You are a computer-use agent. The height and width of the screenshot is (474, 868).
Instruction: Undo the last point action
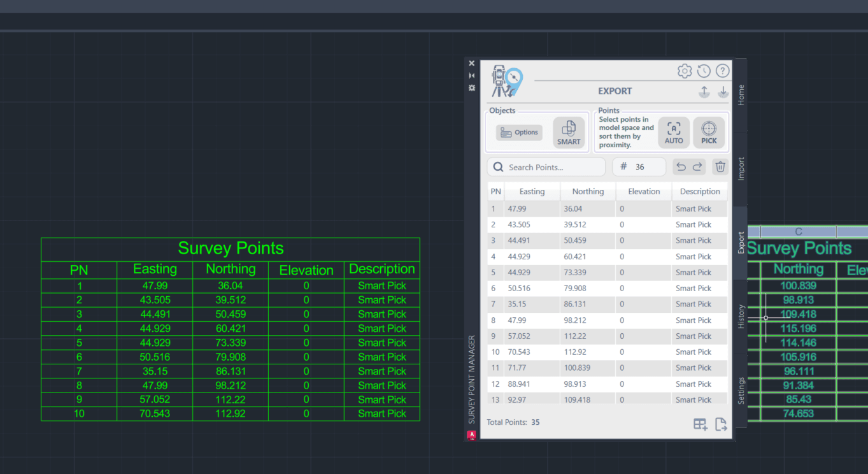tap(681, 167)
